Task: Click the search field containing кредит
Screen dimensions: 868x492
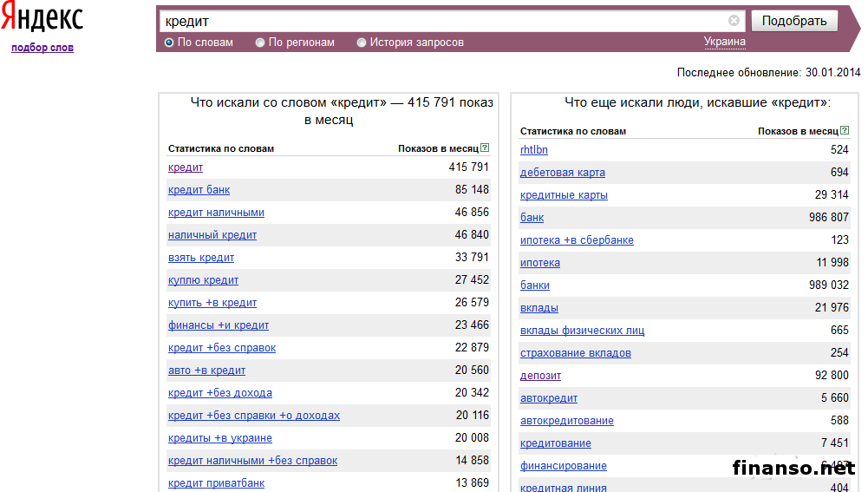Action: tap(442, 21)
